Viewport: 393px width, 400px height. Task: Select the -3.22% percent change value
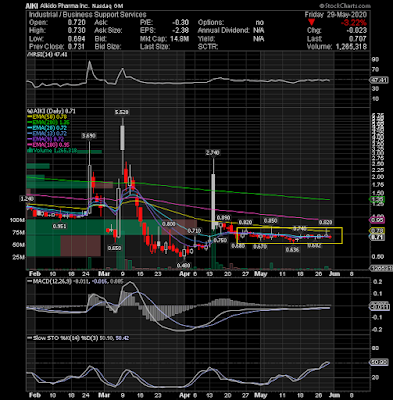(354, 23)
